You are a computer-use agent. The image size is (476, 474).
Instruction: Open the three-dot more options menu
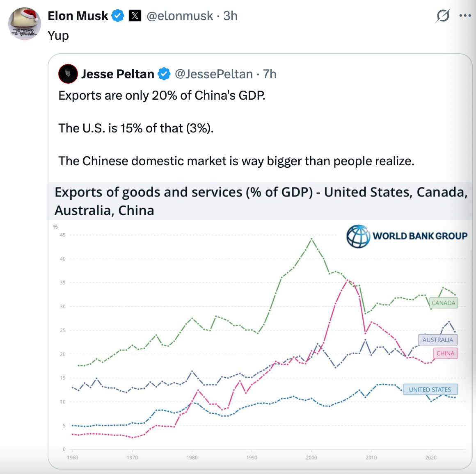click(465, 16)
